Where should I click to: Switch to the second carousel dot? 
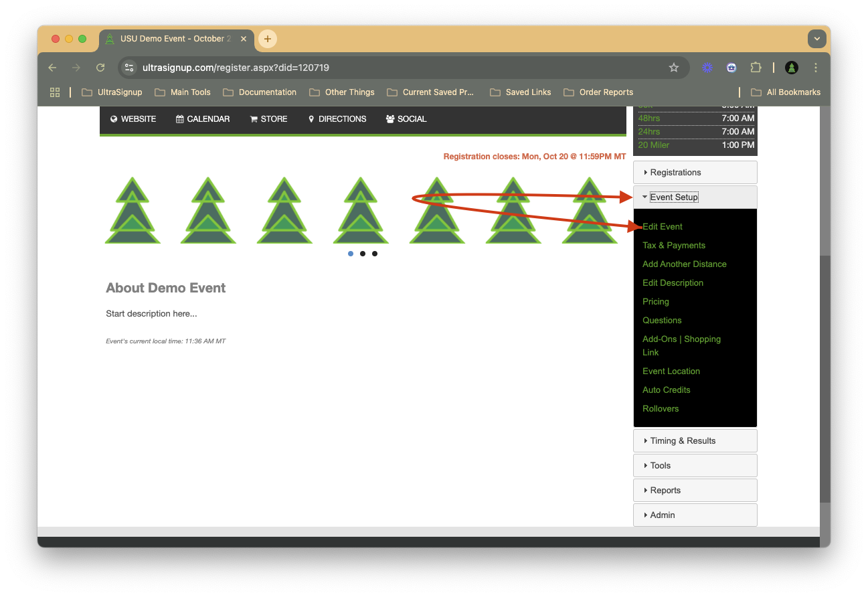(x=363, y=254)
